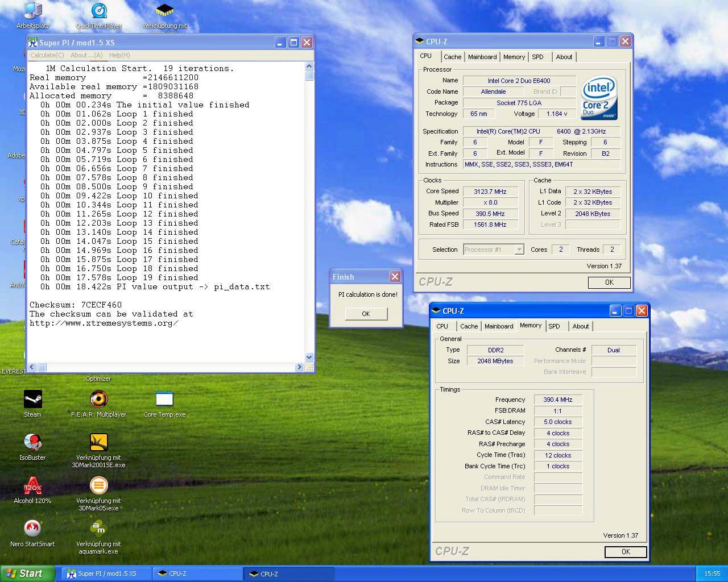
Task: Minimize the Super PI window
Action: coord(280,43)
